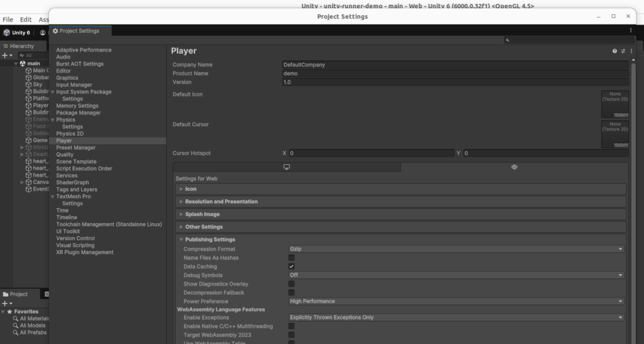Click Project Settings gear icon
Screen dimensions: 644x344
(x=55, y=31)
